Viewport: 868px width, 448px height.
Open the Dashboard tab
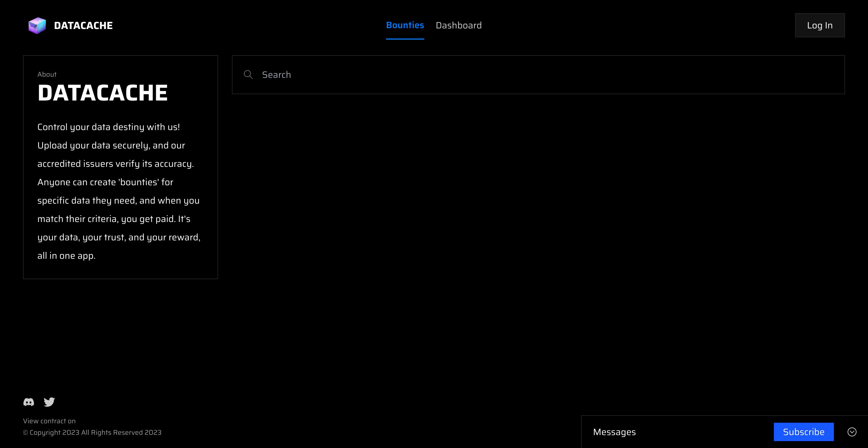pyautogui.click(x=459, y=25)
